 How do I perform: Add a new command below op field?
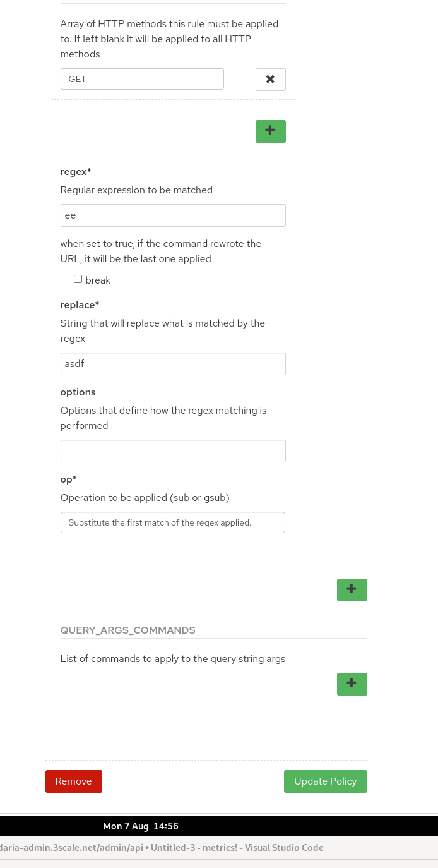pos(352,590)
